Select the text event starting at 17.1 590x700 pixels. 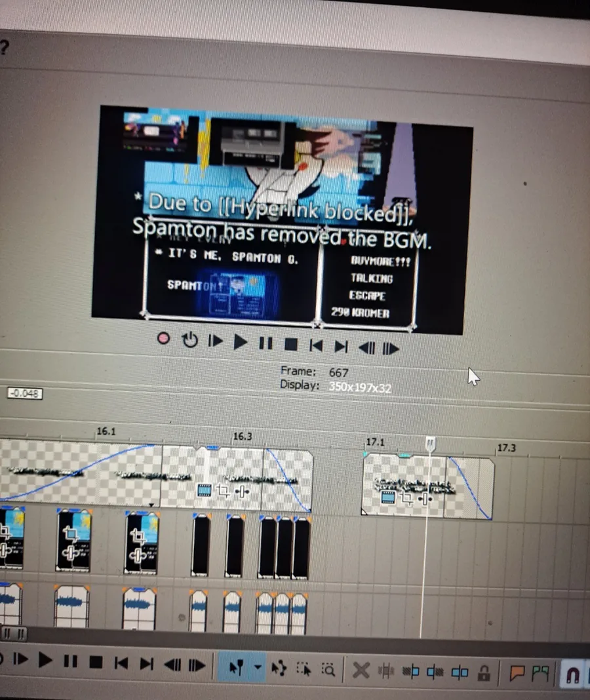(428, 486)
